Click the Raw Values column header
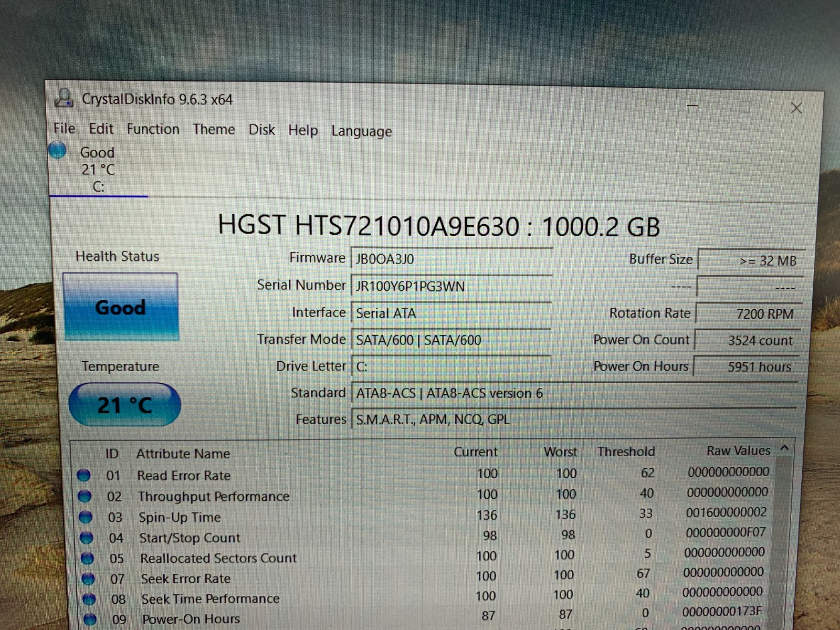Viewport: 840px width, 630px height. click(738, 450)
